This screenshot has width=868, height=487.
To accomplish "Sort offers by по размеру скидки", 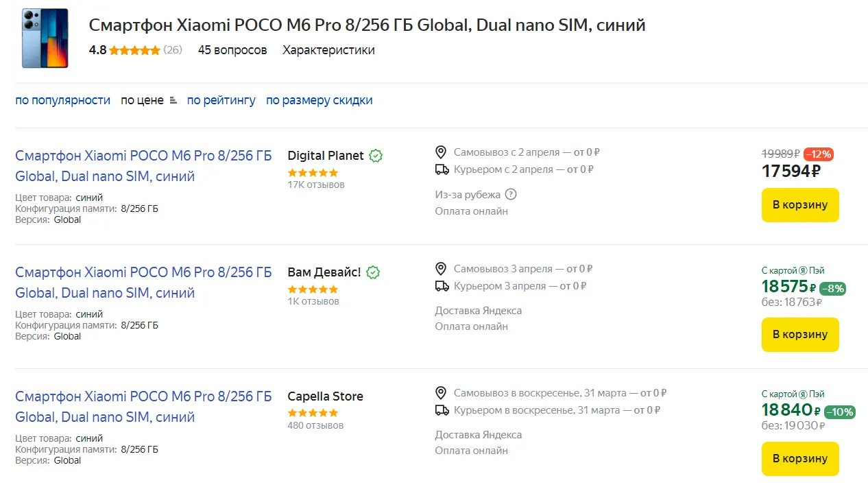I will tap(319, 100).
